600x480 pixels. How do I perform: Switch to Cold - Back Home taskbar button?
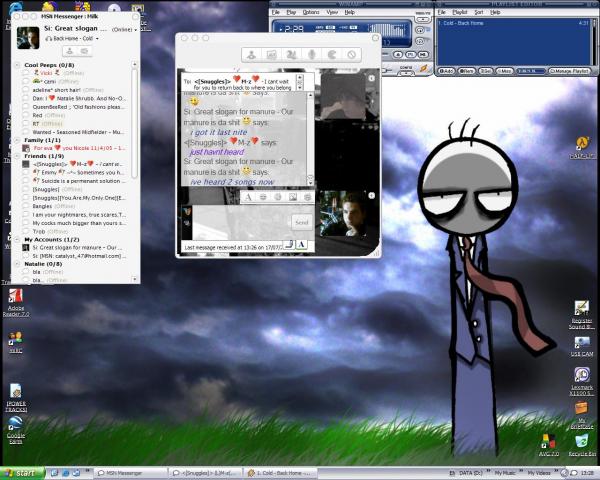[280, 473]
